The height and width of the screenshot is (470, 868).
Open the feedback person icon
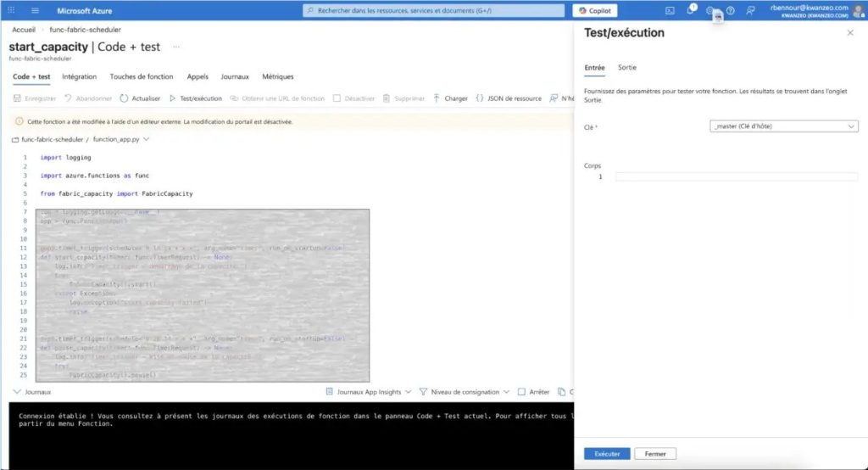(x=750, y=10)
